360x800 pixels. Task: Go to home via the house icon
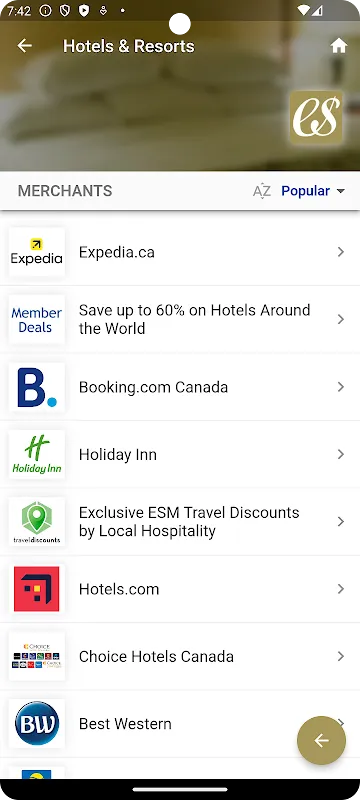pos(339,46)
